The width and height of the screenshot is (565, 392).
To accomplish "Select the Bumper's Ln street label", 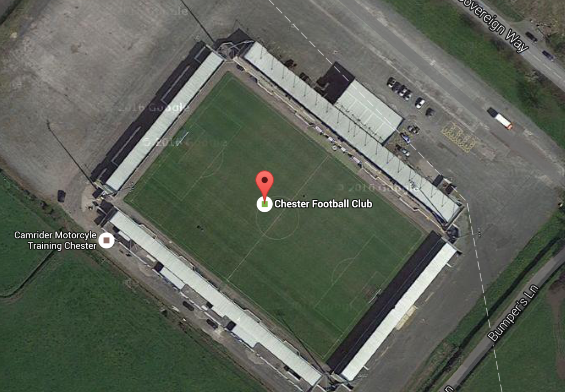I will (513, 313).
